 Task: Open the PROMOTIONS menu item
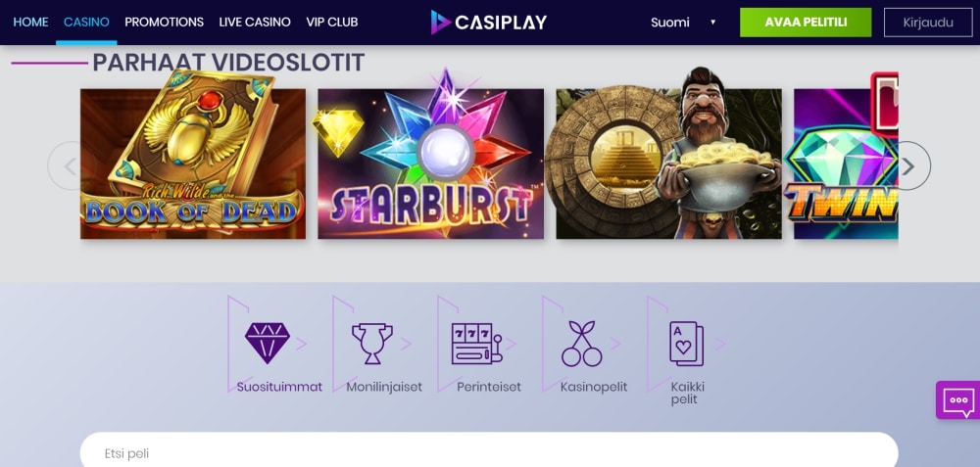(x=165, y=22)
